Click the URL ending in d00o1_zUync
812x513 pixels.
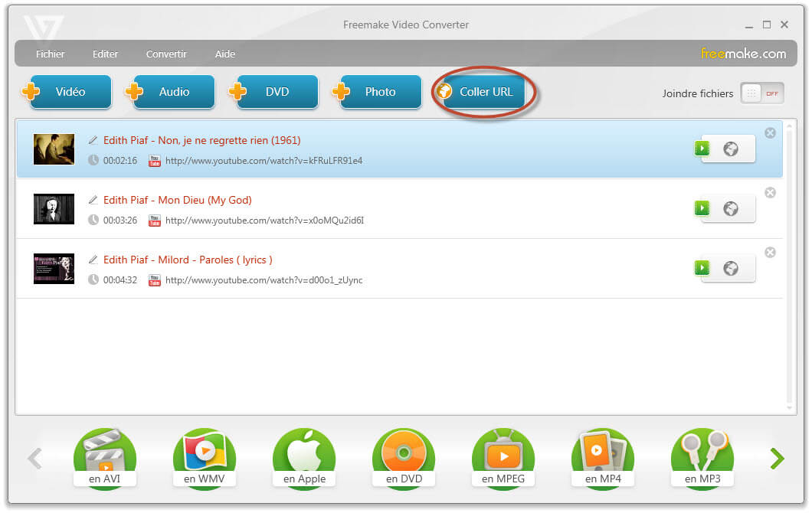(x=264, y=280)
